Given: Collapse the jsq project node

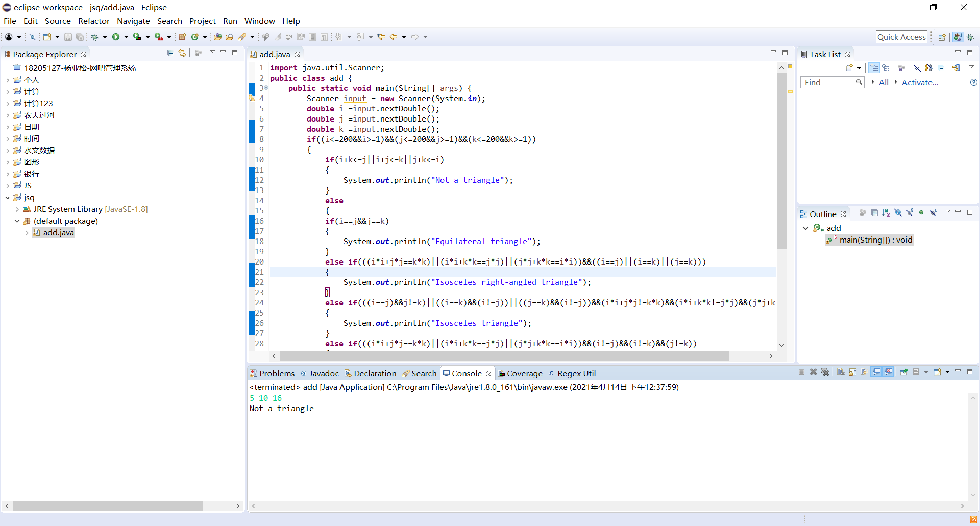Looking at the screenshot, I should click(x=7, y=198).
